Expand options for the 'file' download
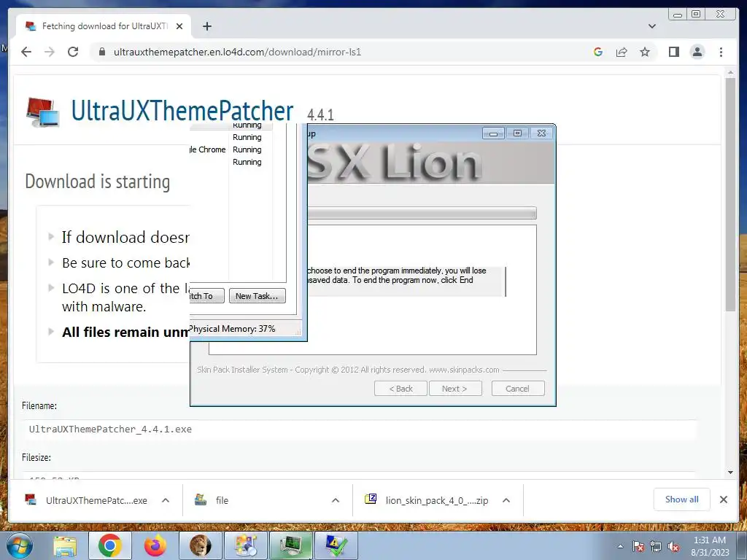This screenshot has height=560, width=747. pyautogui.click(x=336, y=500)
